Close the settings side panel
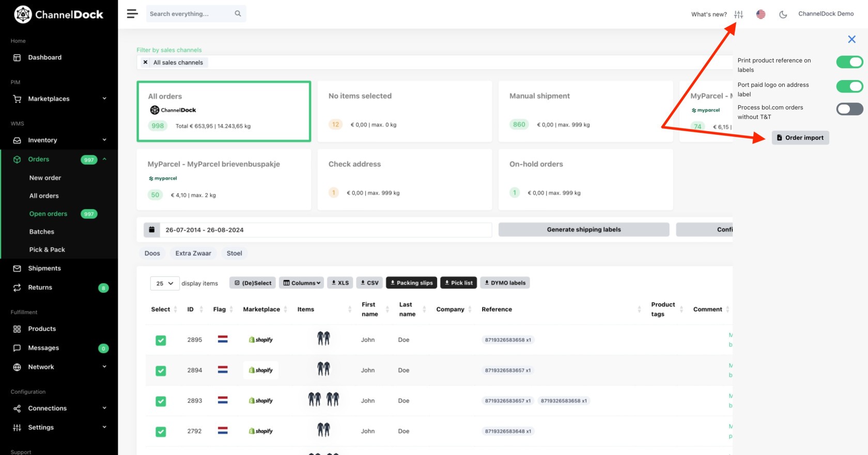868x455 pixels. [x=852, y=39]
